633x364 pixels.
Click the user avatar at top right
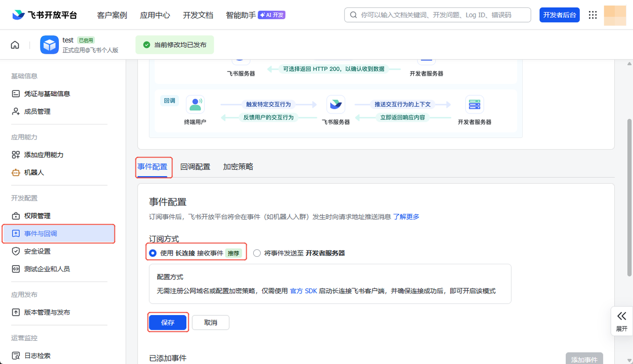click(615, 15)
